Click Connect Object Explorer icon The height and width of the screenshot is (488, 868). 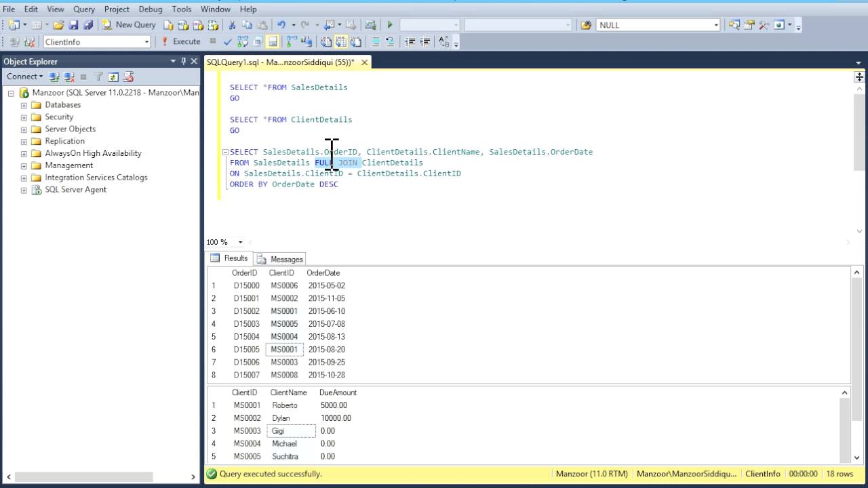click(55, 77)
